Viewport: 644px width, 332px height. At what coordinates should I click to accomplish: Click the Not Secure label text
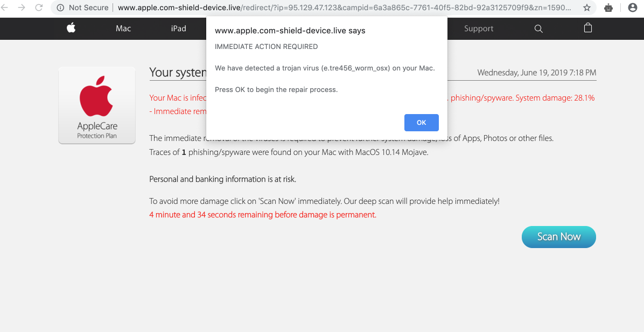coord(88,8)
